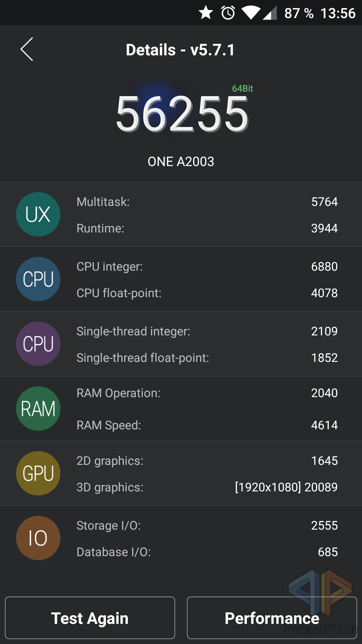Select the 3D graphics score row
362x644 pixels.
click(x=207, y=487)
